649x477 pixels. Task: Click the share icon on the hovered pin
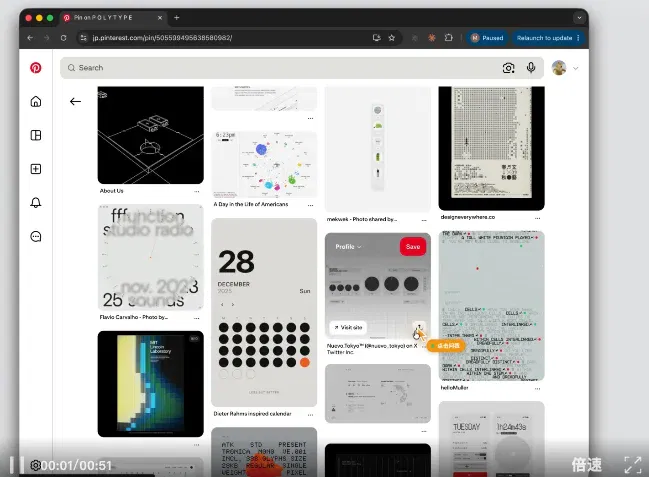[418, 327]
